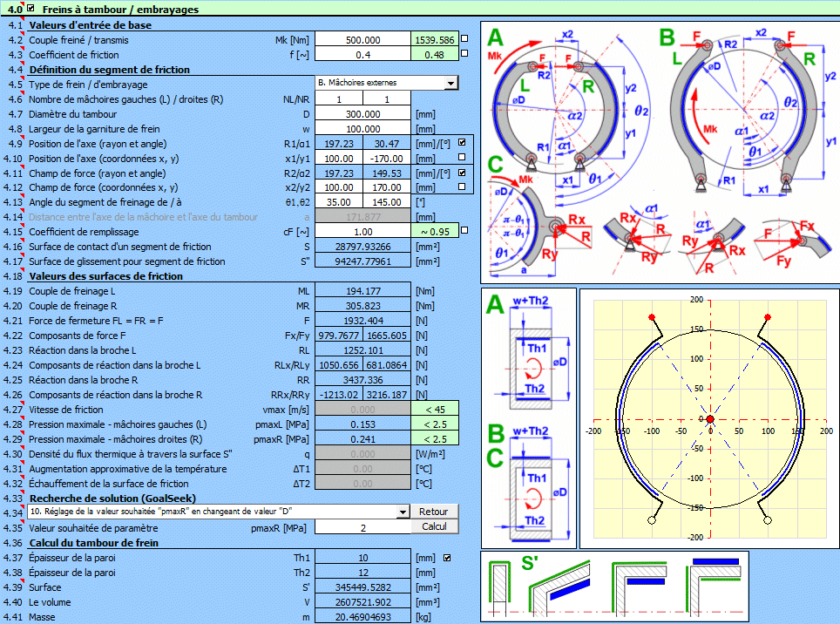Edit the left jaw count NL field
840x624 pixels.
click(339, 99)
